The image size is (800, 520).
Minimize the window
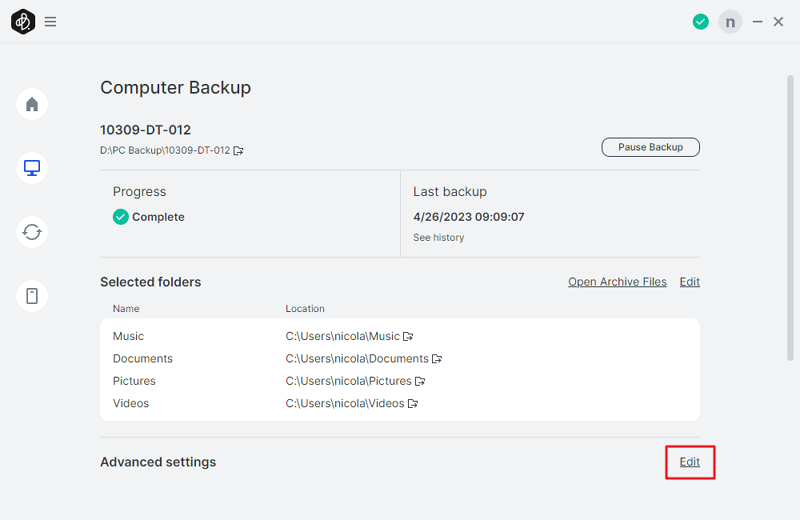(757, 21)
